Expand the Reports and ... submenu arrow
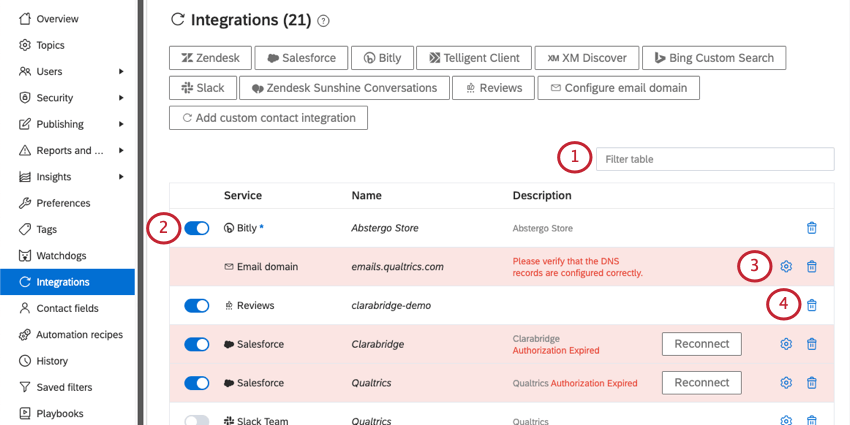Viewport: 850px width, 425px height. (x=121, y=151)
